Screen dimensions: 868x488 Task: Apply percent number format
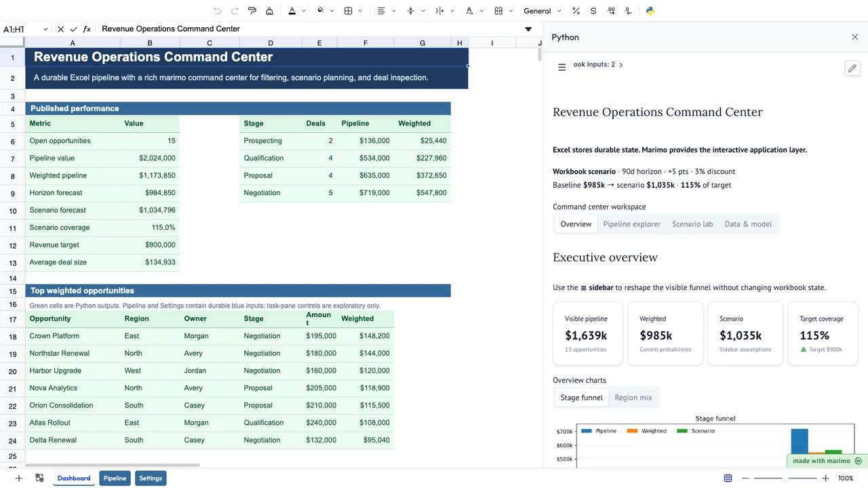click(576, 11)
